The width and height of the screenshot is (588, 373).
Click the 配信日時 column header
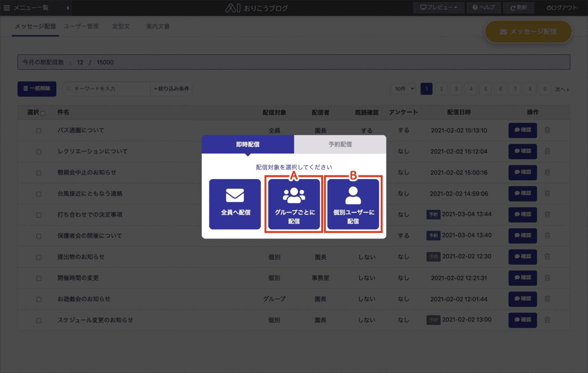tap(459, 112)
